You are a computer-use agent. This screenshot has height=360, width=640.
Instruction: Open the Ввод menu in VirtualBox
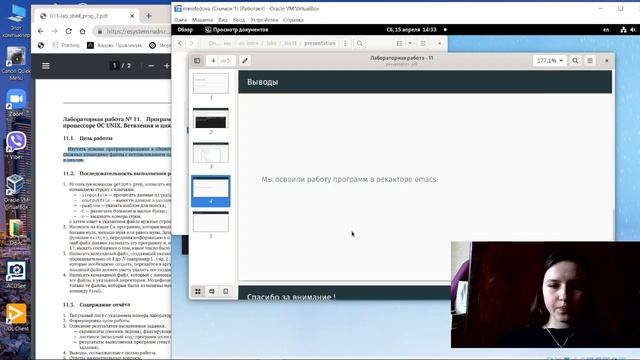pyautogui.click(x=239, y=20)
